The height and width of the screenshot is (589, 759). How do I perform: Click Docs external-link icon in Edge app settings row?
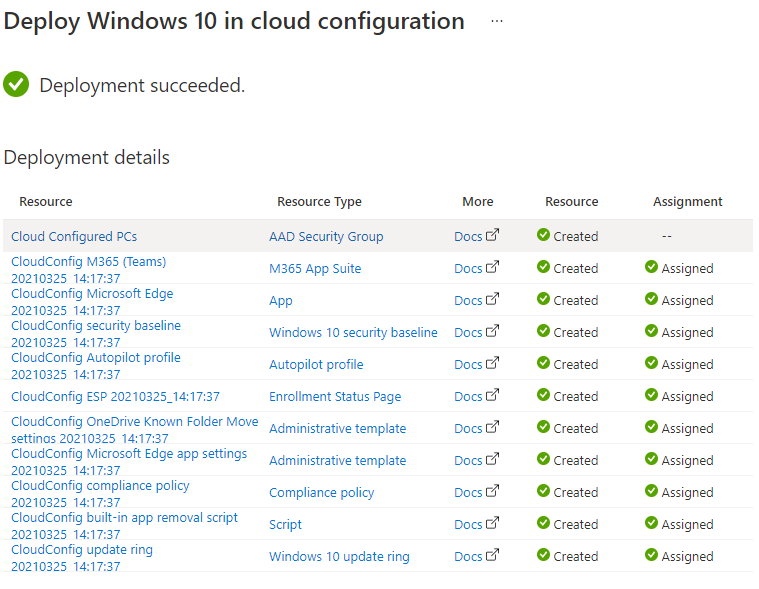(492, 458)
